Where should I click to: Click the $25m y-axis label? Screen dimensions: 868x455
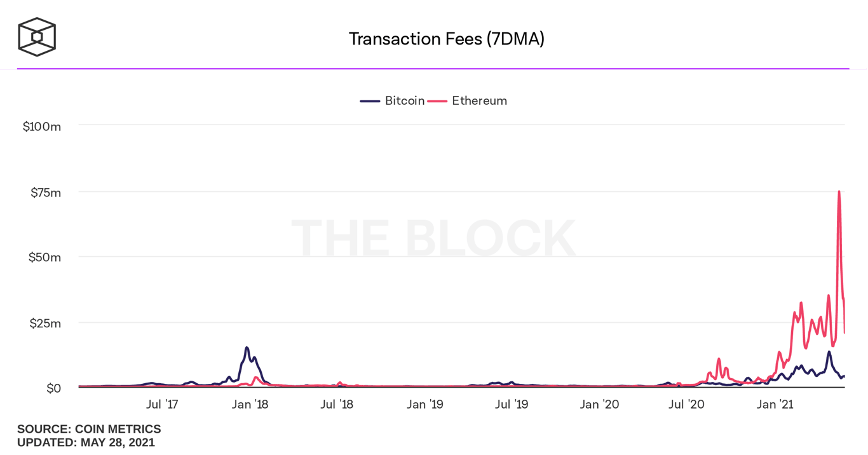pyautogui.click(x=46, y=323)
